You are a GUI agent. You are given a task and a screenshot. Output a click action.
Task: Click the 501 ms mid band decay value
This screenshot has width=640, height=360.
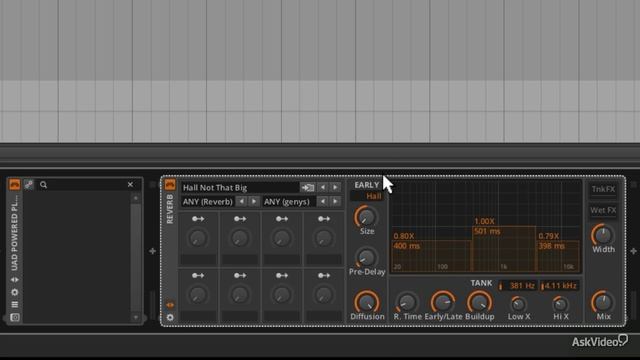487,231
